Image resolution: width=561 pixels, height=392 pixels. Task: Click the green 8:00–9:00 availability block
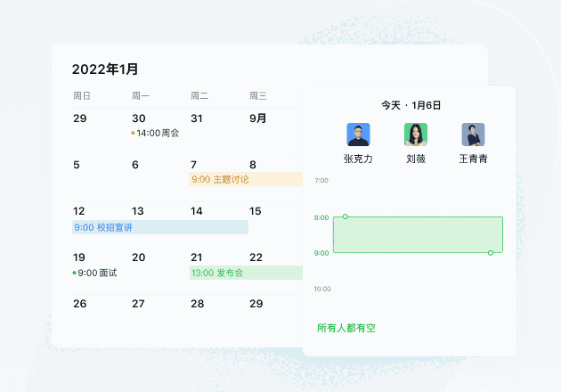coord(418,235)
